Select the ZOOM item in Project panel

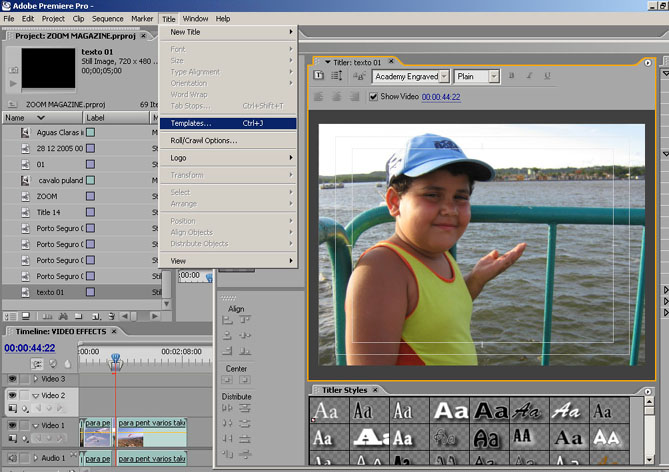[x=46, y=197]
